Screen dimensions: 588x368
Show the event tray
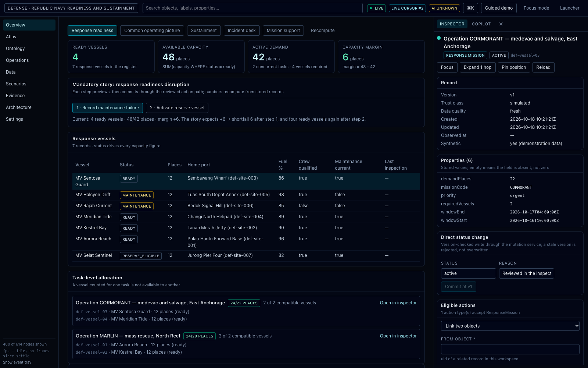(x=17, y=362)
